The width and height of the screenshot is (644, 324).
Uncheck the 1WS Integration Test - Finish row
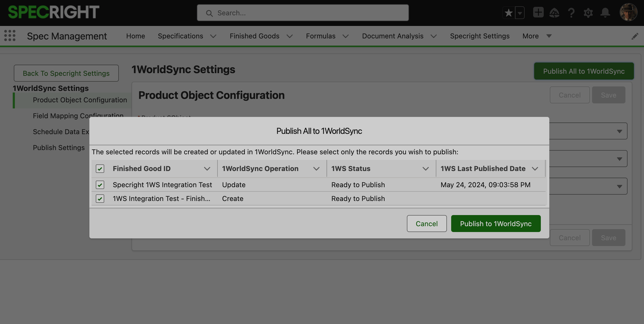pos(100,198)
